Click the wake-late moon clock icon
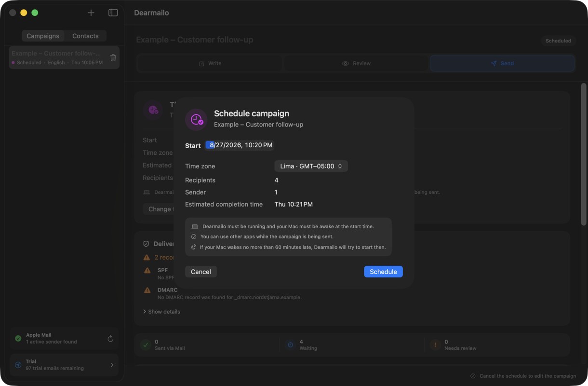 coord(194,247)
